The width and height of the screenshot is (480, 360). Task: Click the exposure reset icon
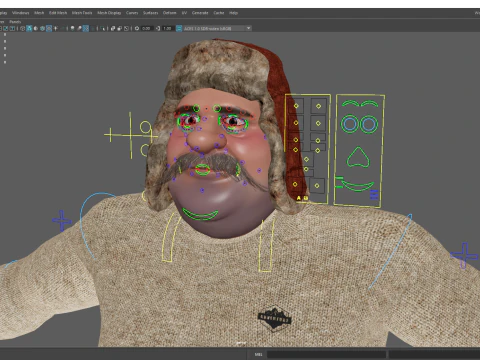click(x=137, y=29)
